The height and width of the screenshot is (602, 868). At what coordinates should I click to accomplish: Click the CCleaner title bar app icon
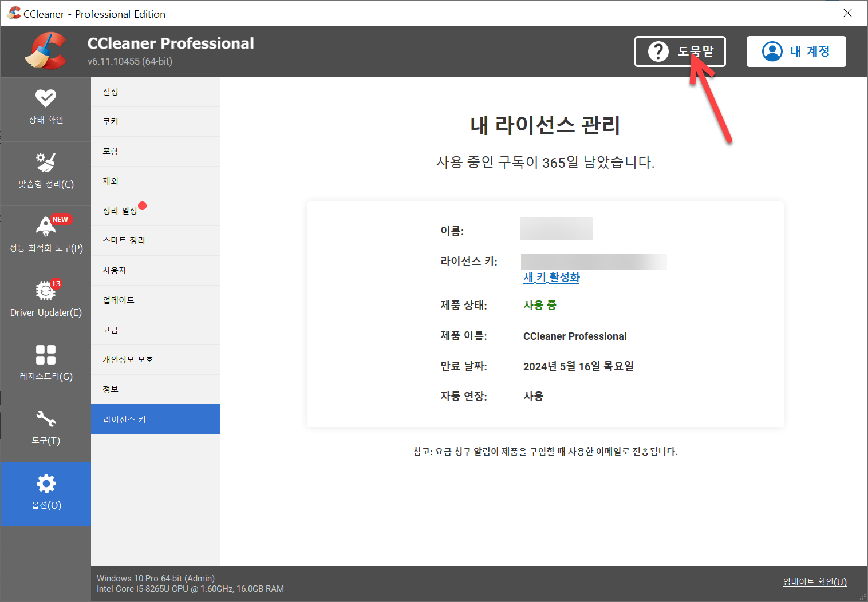point(14,13)
